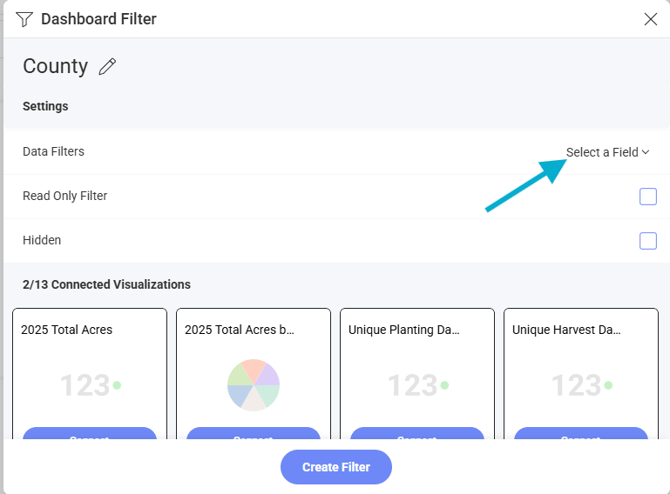Viewport: 670px width, 494px height.
Task: Enable the Read Only Filter checkbox
Action: [x=648, y=196]
